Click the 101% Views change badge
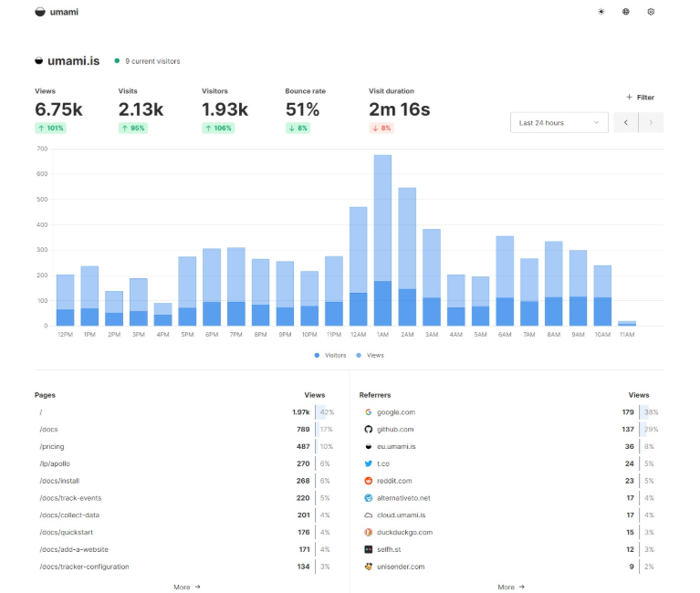The width and height of the screenshot is (700, 593). (50, 128)
